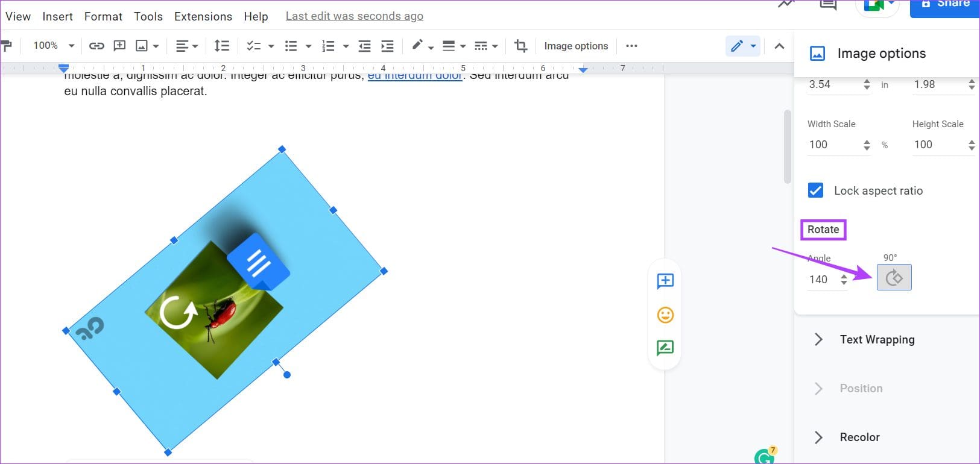Viewport: 980px width, 464px height.
Task: Click the activity trend icon at the top
Action: tap(786, 4)
